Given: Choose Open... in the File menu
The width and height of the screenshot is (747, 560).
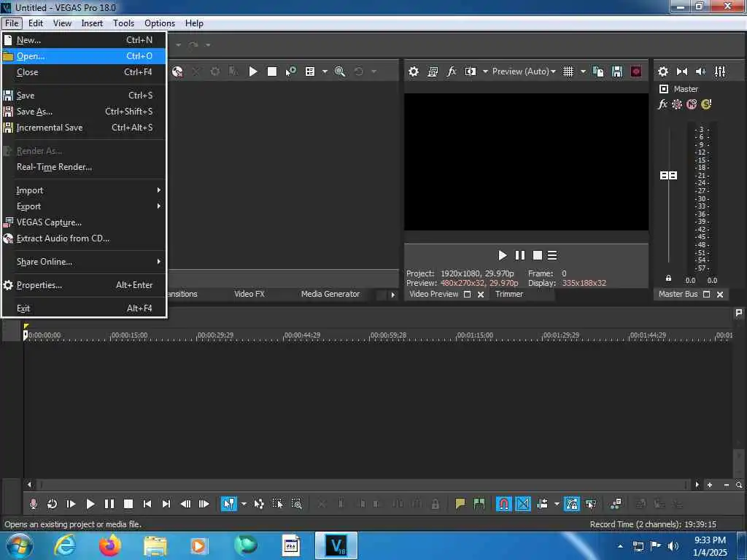Looking at the screenshot, I should coord(84,55).
